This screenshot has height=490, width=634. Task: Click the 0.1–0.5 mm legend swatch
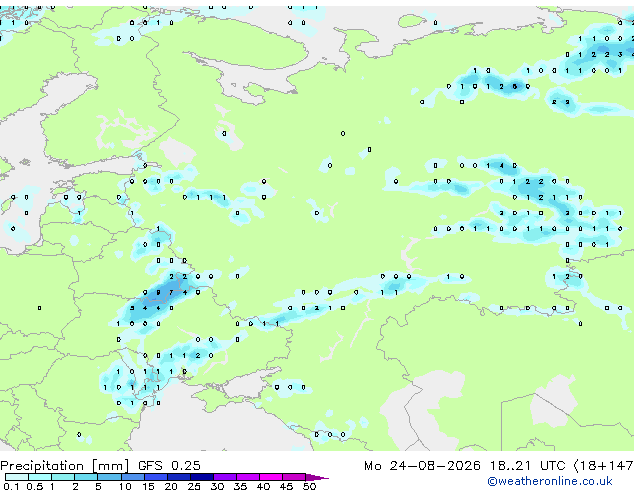[17, 477]
